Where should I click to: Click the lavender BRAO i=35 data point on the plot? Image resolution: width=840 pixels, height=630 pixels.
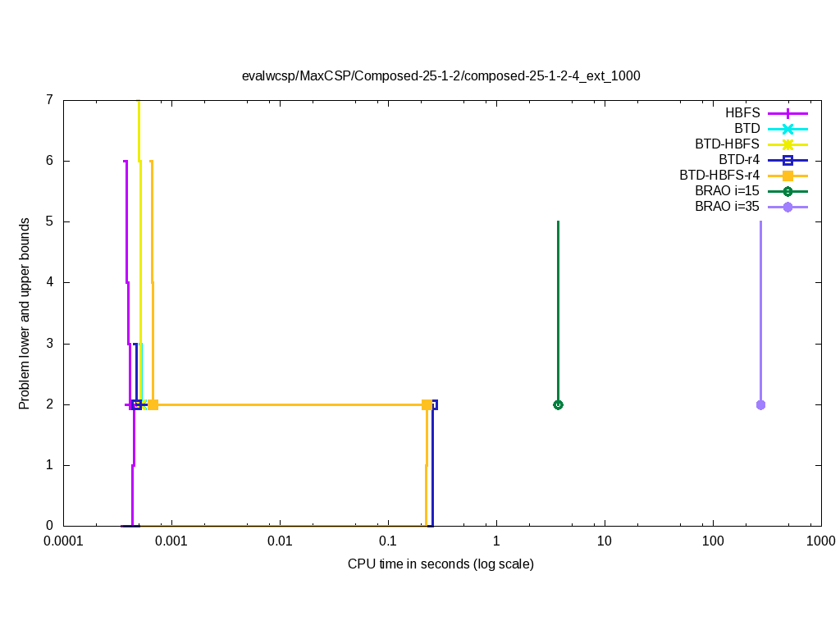[760, 404]
